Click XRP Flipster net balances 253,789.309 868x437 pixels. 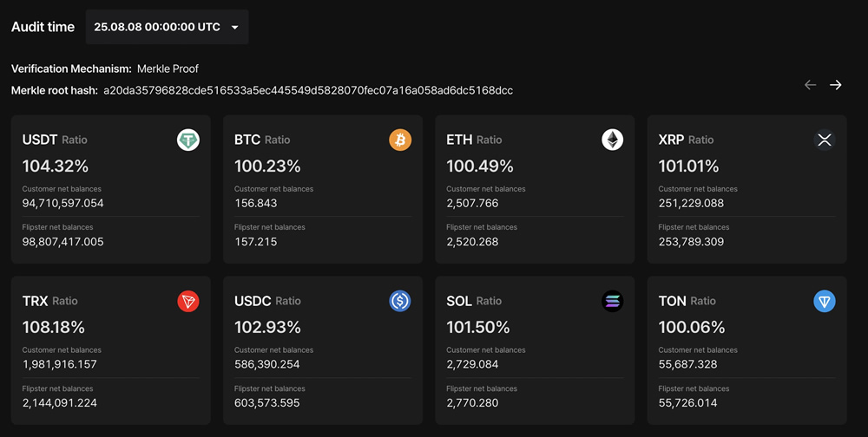(x=691, y=242)
